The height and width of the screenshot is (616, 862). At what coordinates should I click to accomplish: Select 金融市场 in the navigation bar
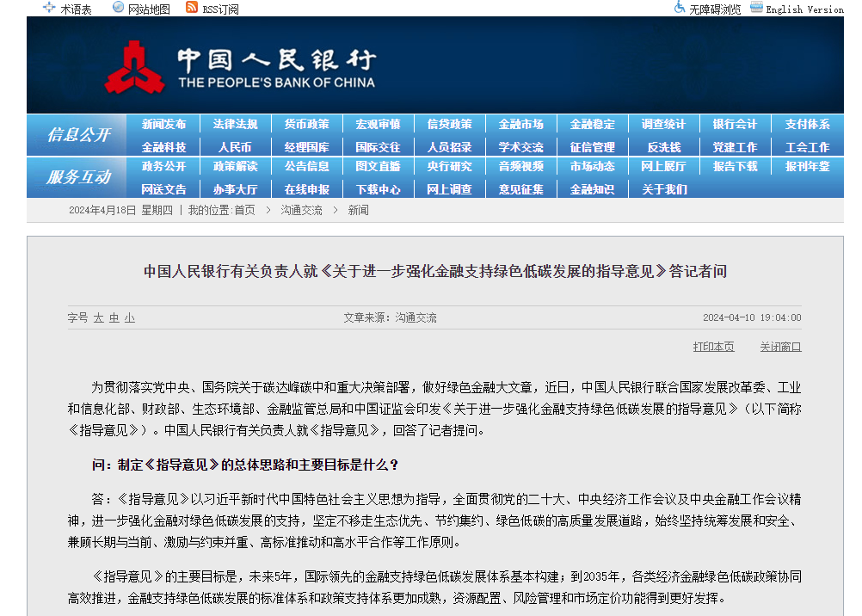[x=520, y=124]
